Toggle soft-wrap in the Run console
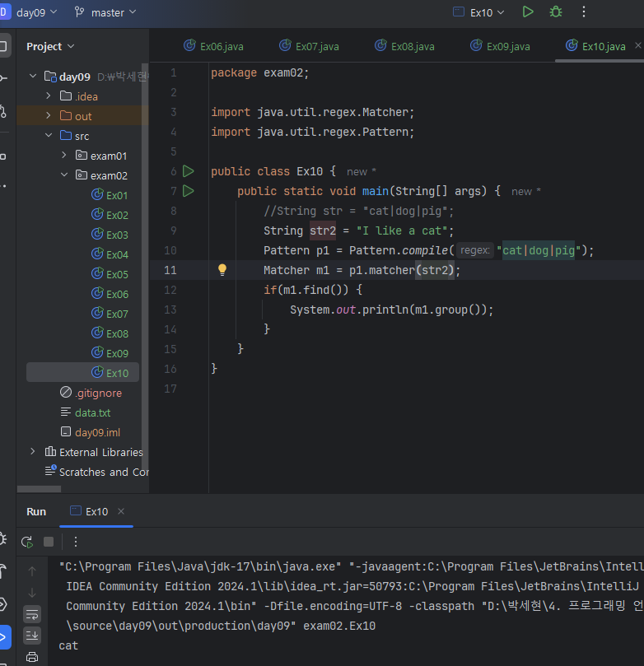 pyautogui.click(x=32, y=613)
